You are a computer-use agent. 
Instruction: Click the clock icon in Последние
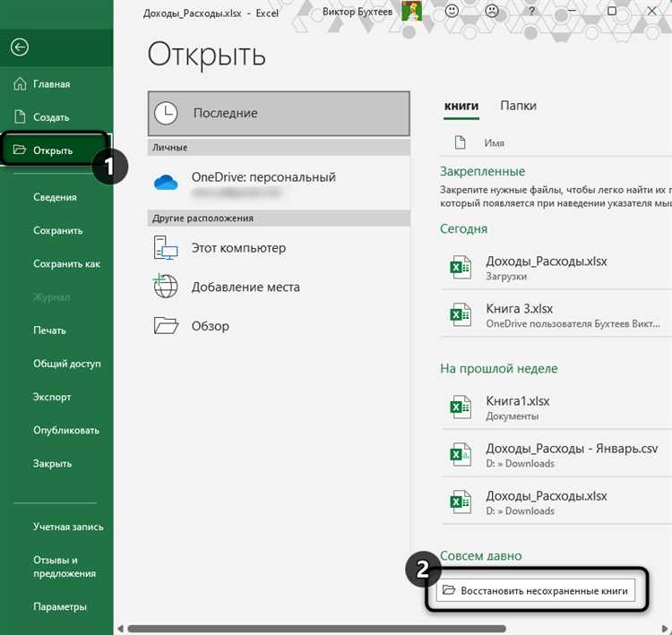pyautogui.click(x=166, y=113)
